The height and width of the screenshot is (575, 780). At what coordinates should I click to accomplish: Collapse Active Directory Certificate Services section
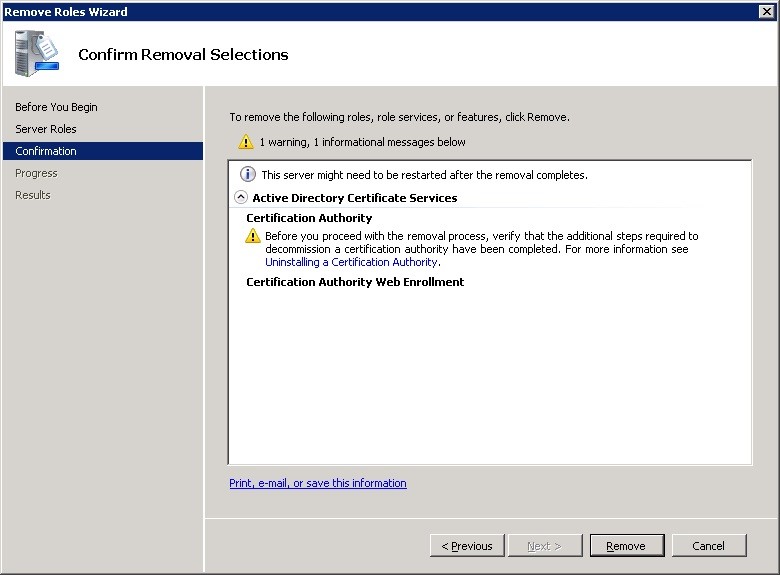[241, 197]
